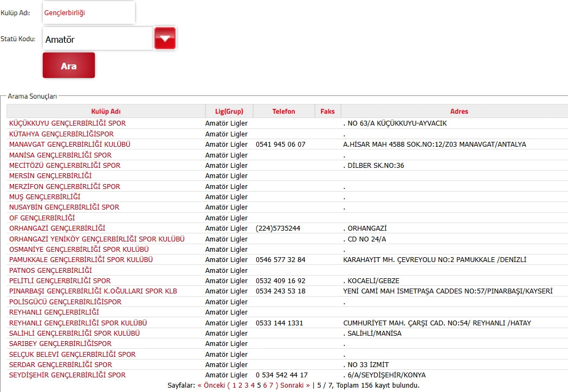
Task: Open ORHANGAZİ YENİKÖY GENÇLERBİRLİĞİ SPOR KULÜBÜ
Action: click(x=97, y=239)
